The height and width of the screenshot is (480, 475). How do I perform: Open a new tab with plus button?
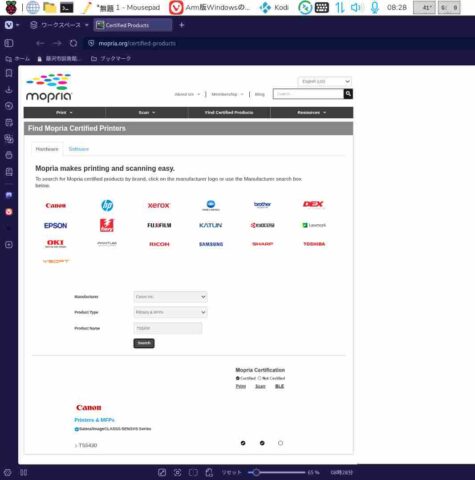[x=182, y=25]
